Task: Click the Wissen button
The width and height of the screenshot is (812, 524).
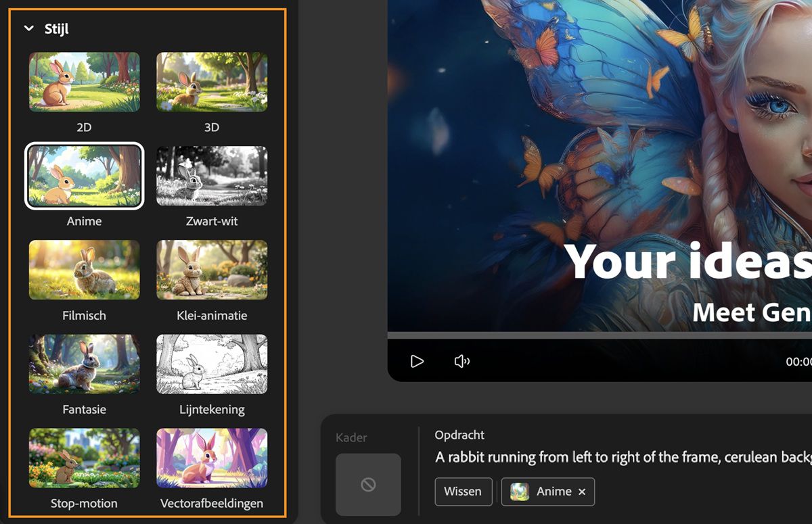Action: click(463, 492)
